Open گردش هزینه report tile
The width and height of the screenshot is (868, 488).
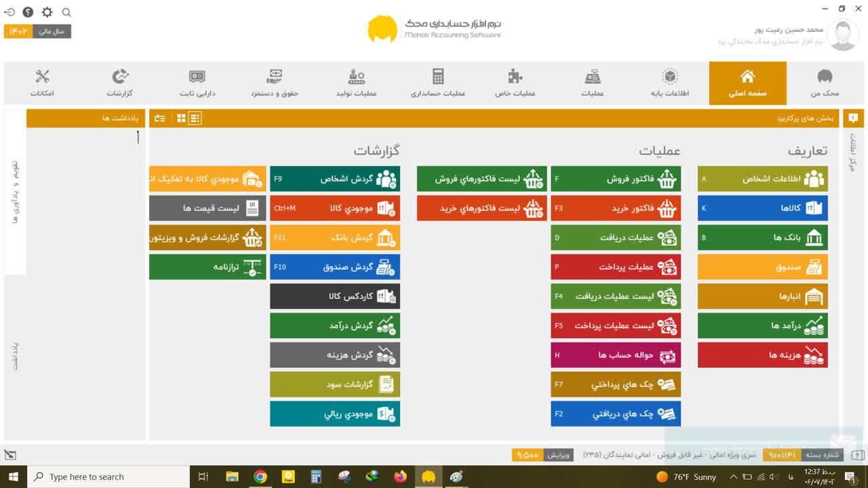click(x=335, y=354)
